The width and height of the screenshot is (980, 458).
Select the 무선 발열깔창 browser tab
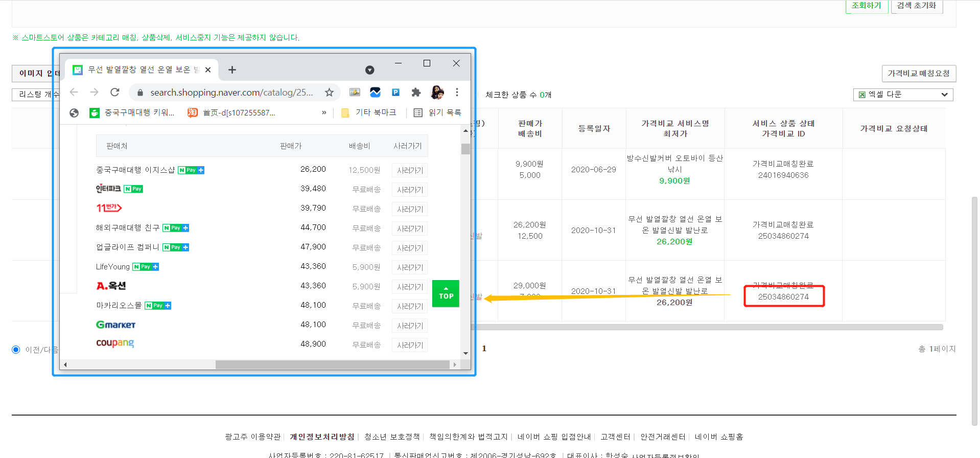pyautogui.click(x=142, y=70)
